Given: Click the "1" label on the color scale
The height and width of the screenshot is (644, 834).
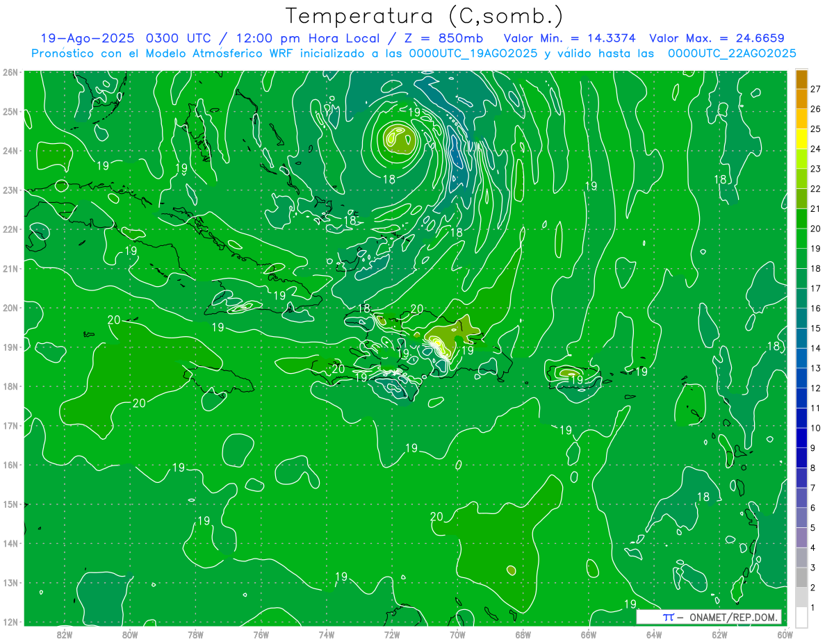Looking at the screenshot, I should click(813, 607).
